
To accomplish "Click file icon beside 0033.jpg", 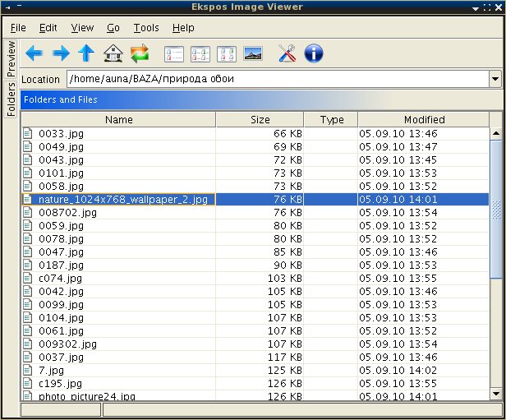I will [x=28, y=133].
